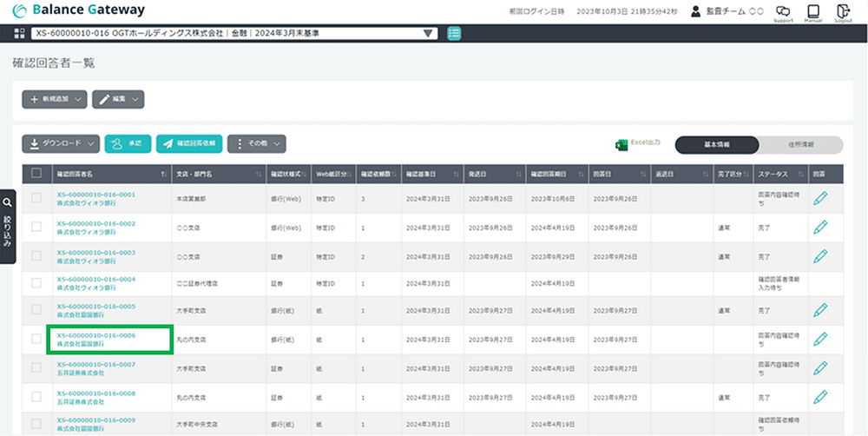This screenshot has width=868, height=436.
Task: Click pencil icon for row XS-60000010-016-0005
Action: tap(820, 311)
